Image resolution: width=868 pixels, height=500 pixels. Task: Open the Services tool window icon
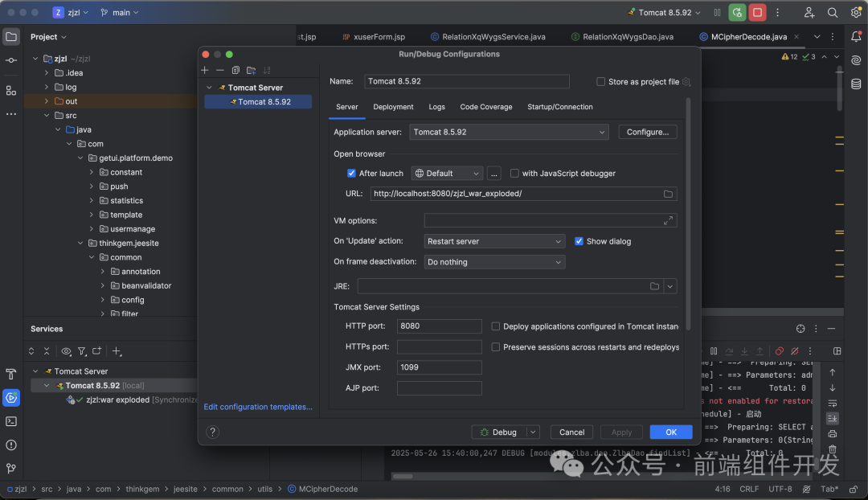[x=11, y=398]
